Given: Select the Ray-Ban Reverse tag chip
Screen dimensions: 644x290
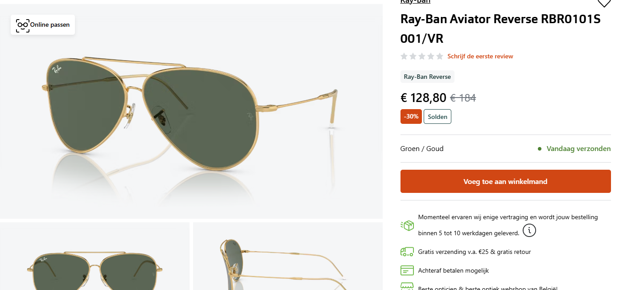Looking at the screenshot, I should coord(427,76).
